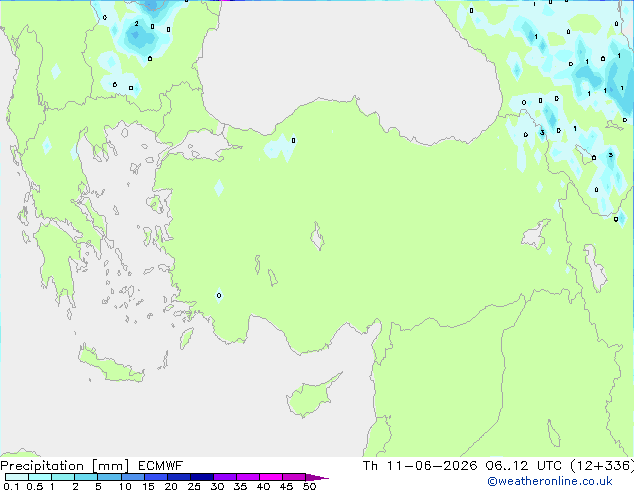Click the 20–25 mm legend color swatch
The image size is (634, 490).
178,477
